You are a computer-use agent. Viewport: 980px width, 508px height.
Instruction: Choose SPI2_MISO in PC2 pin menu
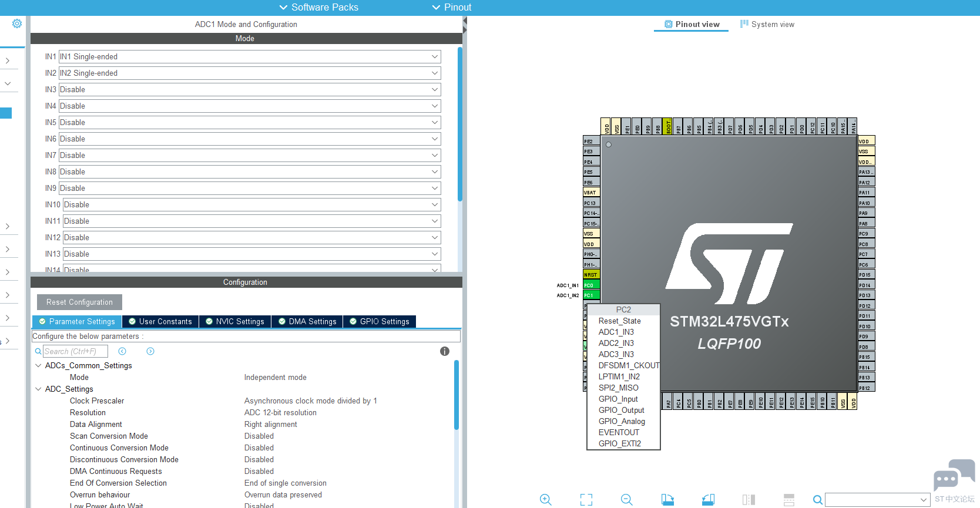click(x=619, y=388)
